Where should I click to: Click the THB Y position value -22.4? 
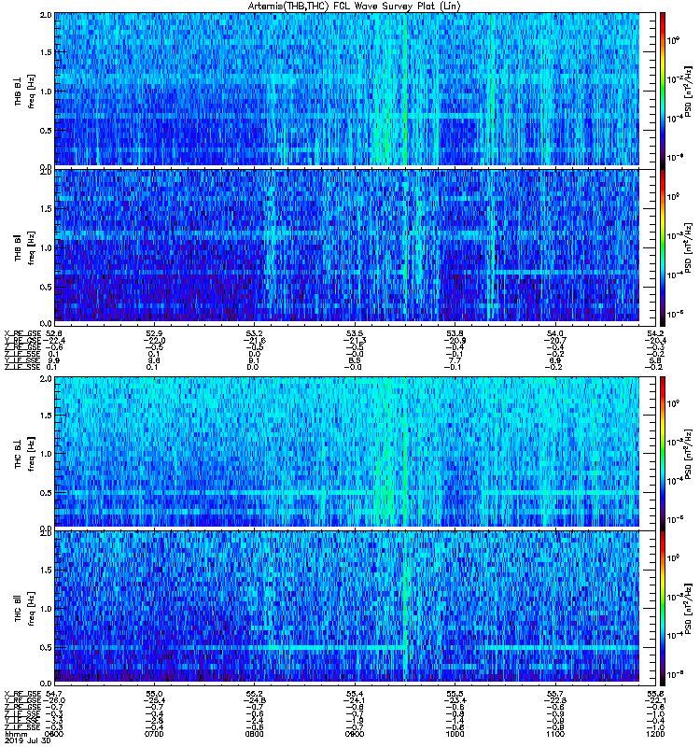54,340
